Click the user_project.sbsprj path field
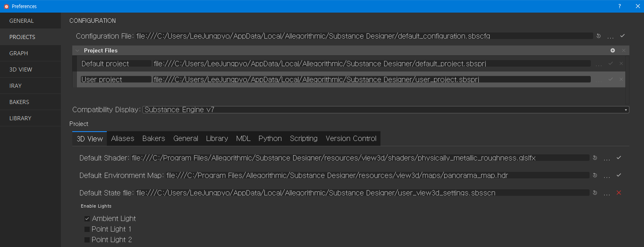This screenshot has width=644, height=247. [372, 79]
